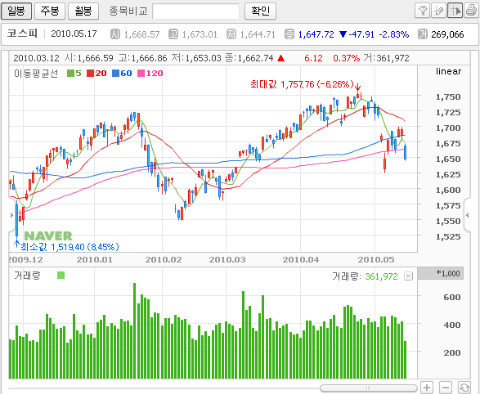
Task: Expand the right side panel arrow
Action: 467,215
